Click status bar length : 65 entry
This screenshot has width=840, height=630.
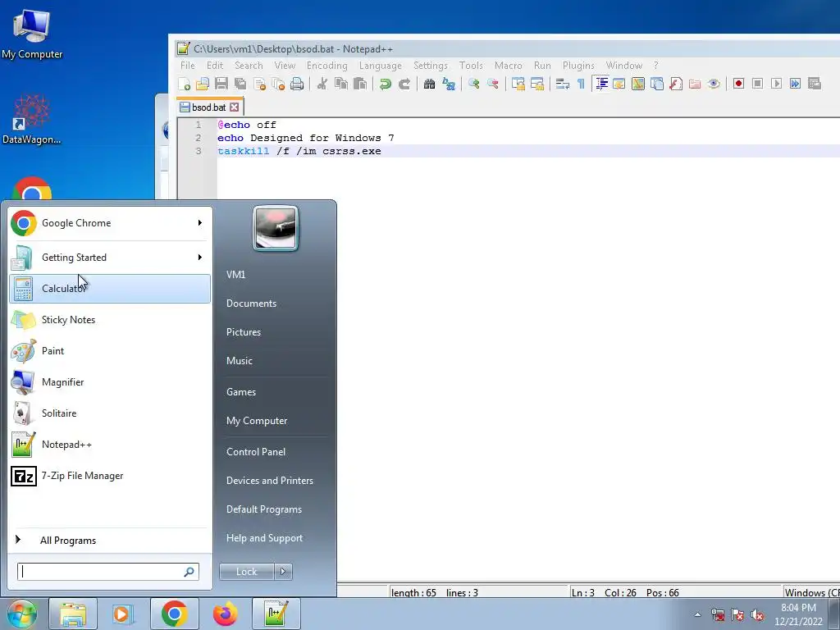coord(413,592)
